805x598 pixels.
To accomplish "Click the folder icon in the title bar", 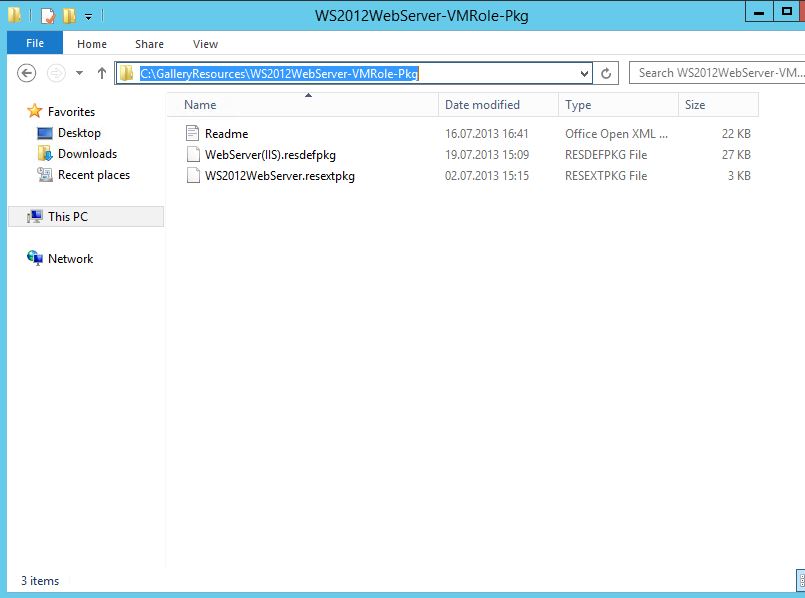I will 14,15.
